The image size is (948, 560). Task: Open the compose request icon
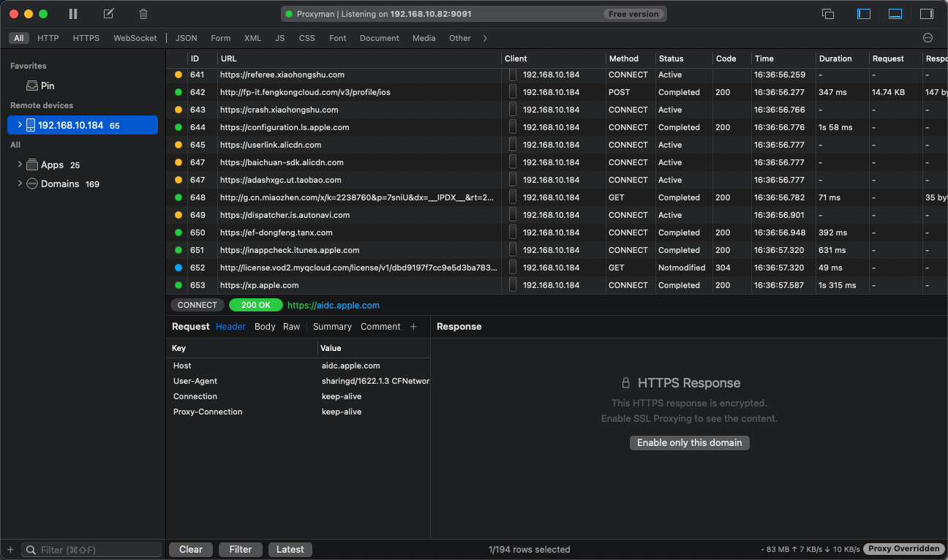[x=108, y=14]
